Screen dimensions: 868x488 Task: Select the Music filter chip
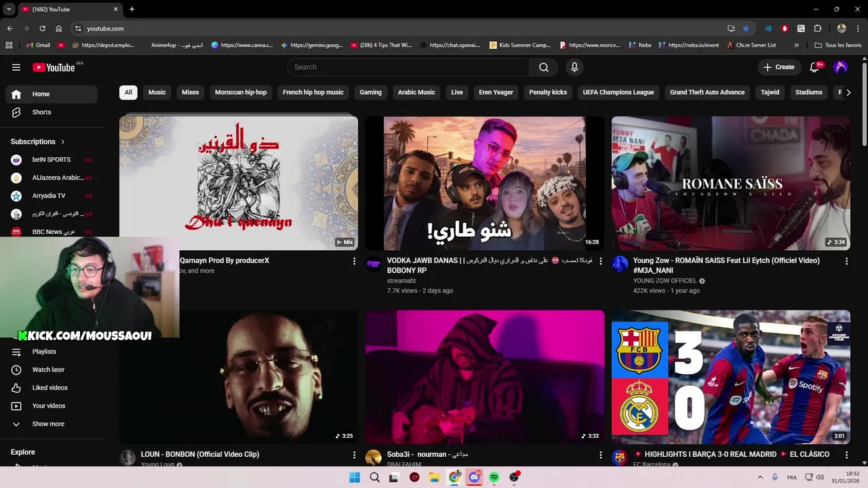pos(157,92)
